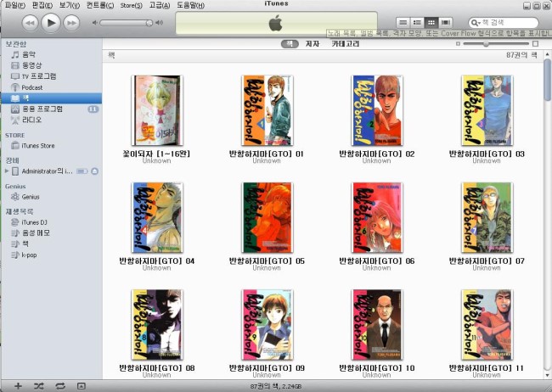
Task: Open the 보기 menu
Action: pyautogui.click(x=70, y=5)
